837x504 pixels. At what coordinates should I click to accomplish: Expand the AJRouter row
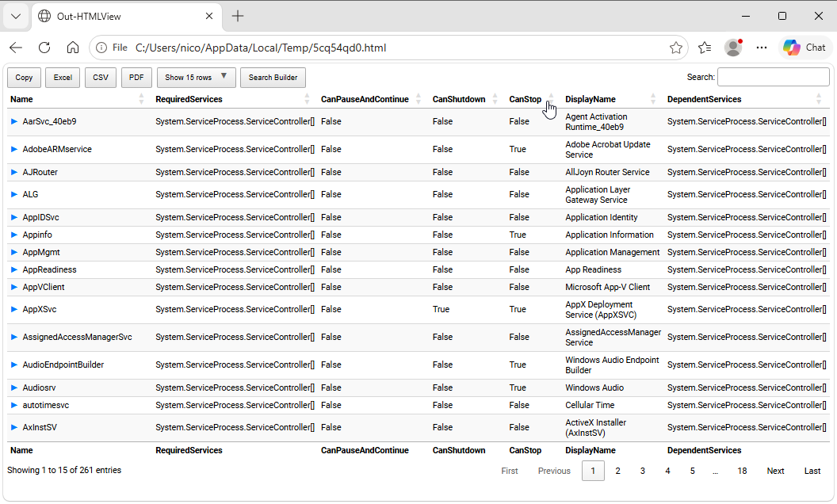pyautogui.click(x=14, y=172)
